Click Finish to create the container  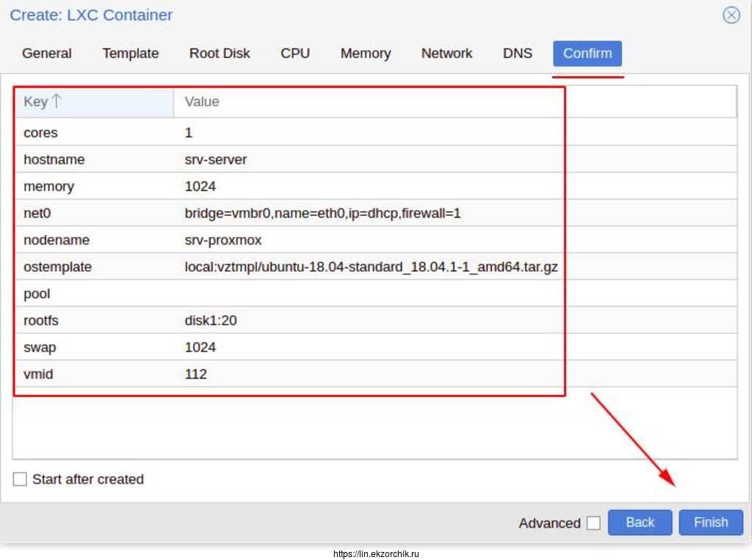(710, 523)
